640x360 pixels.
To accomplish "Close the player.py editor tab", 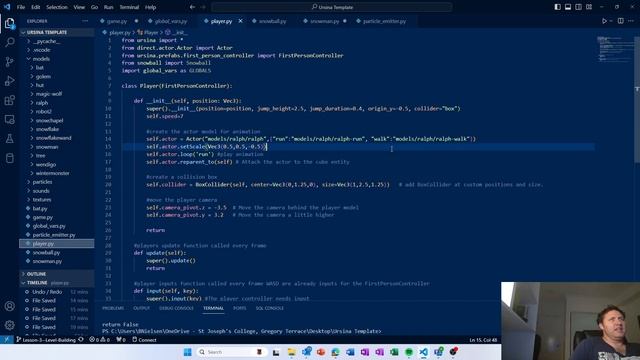I will click(x=240, y=21).
